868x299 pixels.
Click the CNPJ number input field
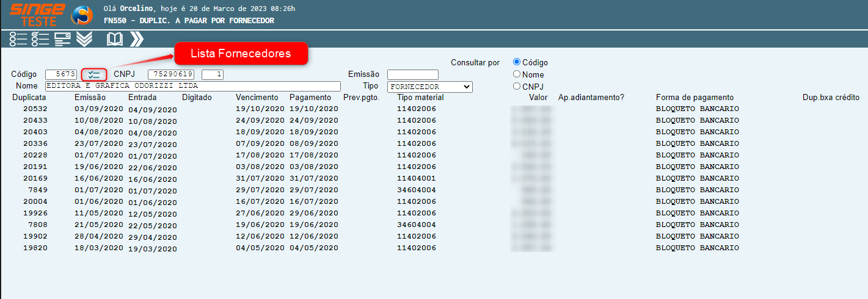click(171, 74)
